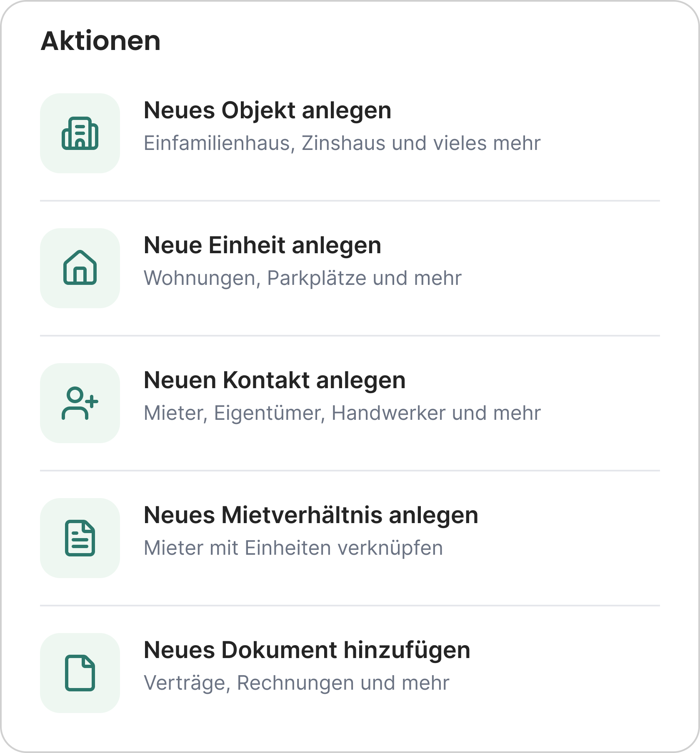Open "Neues Mietverhältnis anlegen"
The height and width of the screenshot is (753, 700).
311,515
